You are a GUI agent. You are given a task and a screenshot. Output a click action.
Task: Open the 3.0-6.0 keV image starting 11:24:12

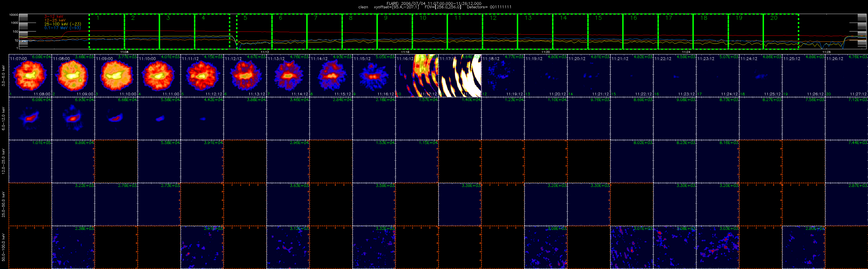coord(761,76)
